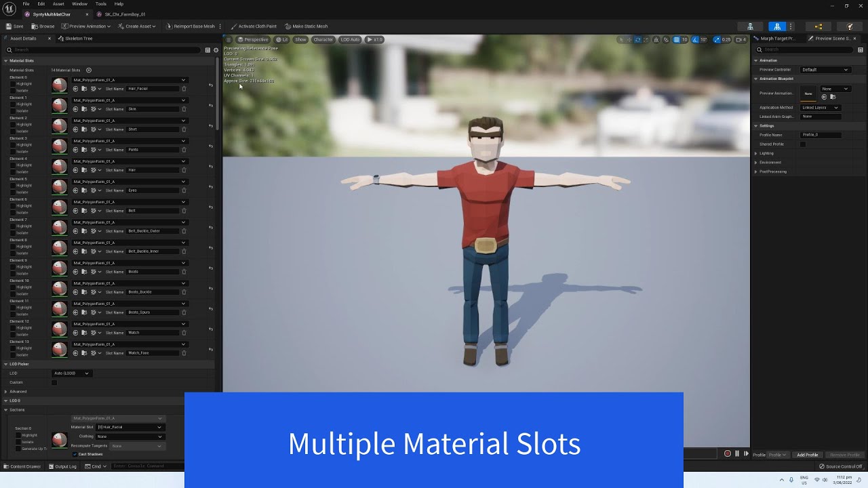Pause animation playback in bottom bar
This screenshot has height=488, width=868.
pyautogui.click(x=737, y=454)
